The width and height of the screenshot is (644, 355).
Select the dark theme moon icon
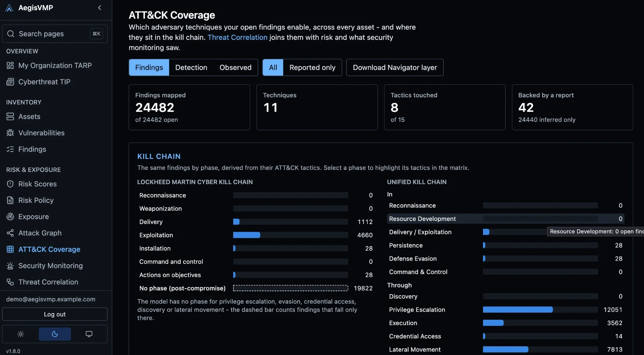tap(55, 334)
